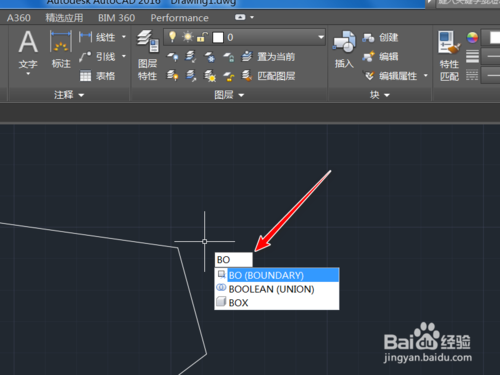Select the Text (文字) tool
The width and height of the screenshot is (500, 375).
coord(28,50)
